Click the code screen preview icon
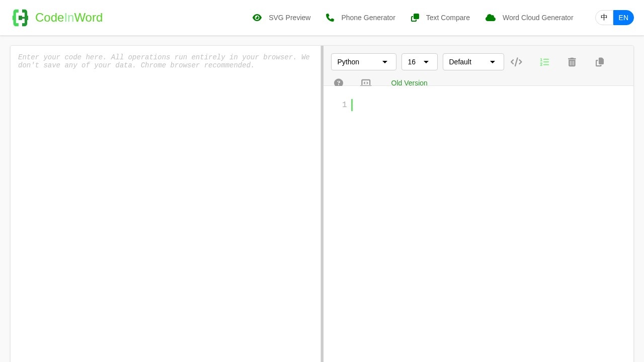This screenshot has width=644, height=362. 366,82
